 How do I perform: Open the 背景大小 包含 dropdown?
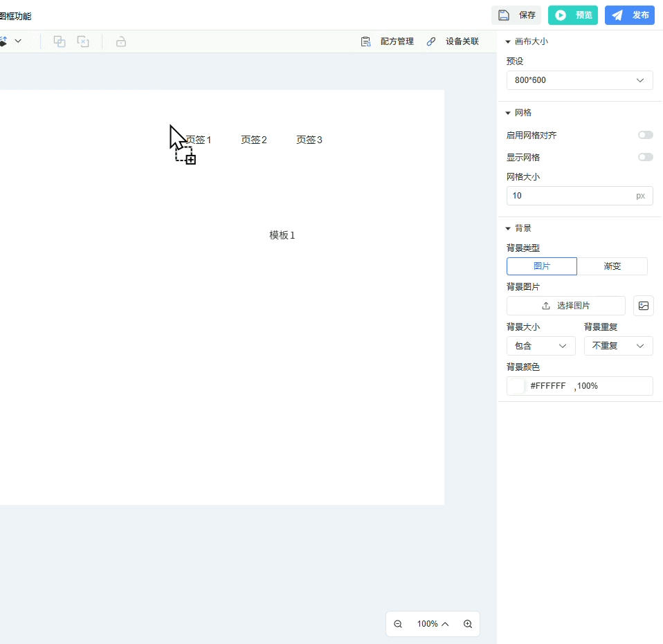tap(541, 346)
